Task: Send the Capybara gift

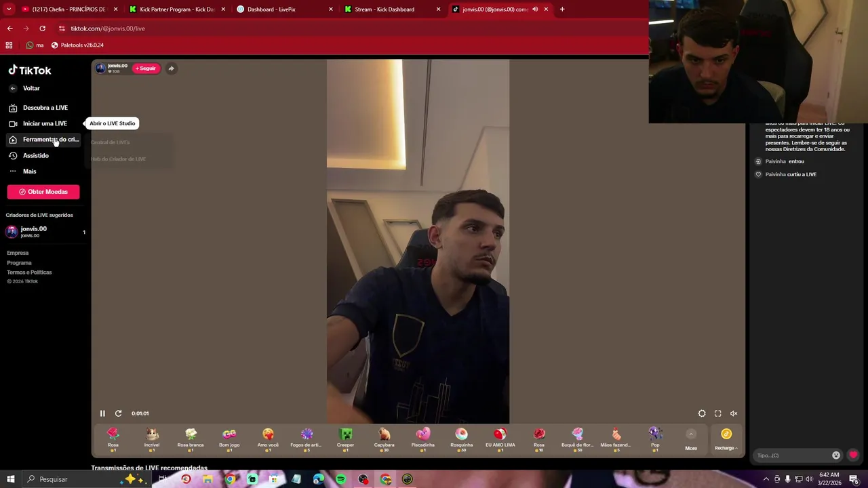Action: click(x=384, y=440)
